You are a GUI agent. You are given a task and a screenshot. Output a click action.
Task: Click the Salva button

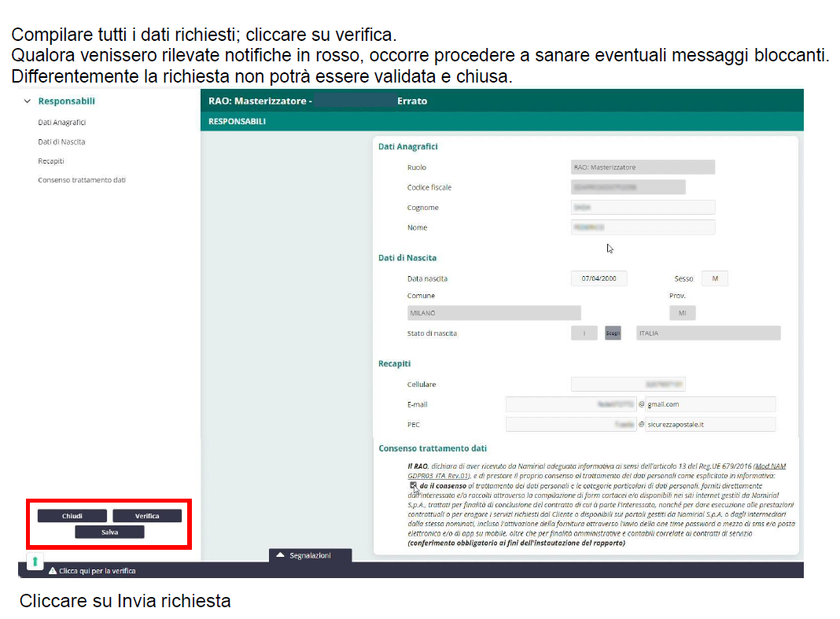point(109,532)
